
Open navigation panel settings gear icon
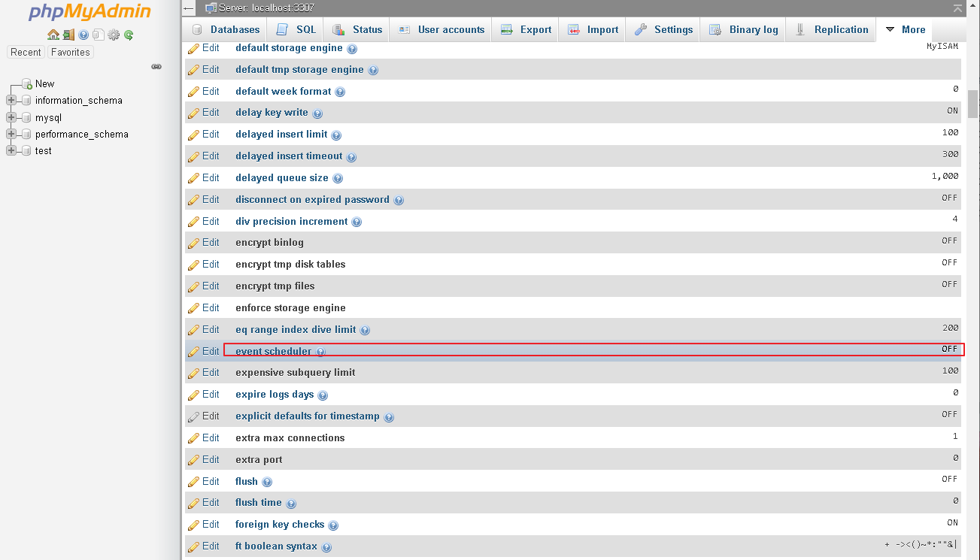pos(114,35)
